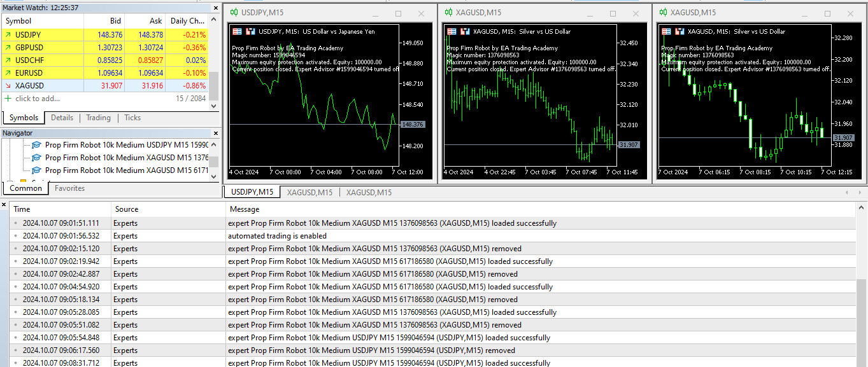Open the Trading tab in Market Watch
This screenshot has width=868, height=367.
click(x=98, y=118)
